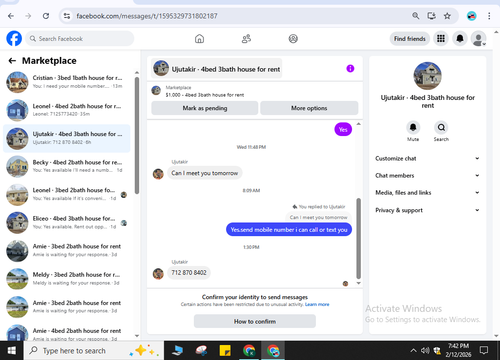Click taskbar clock showing 7:42 PM
Image resolution: width=500 pixels, height=360 pixels.
(458, 350)
